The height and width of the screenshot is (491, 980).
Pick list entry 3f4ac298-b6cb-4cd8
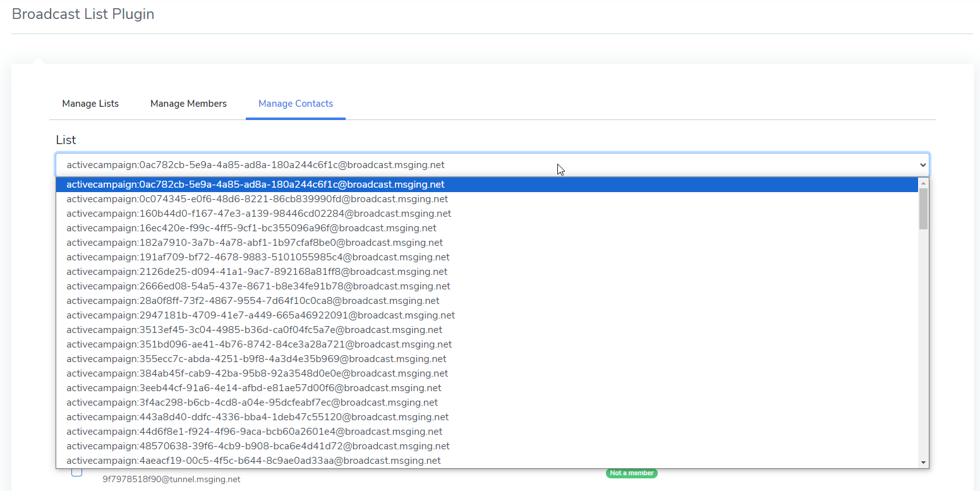coord(487,403)
